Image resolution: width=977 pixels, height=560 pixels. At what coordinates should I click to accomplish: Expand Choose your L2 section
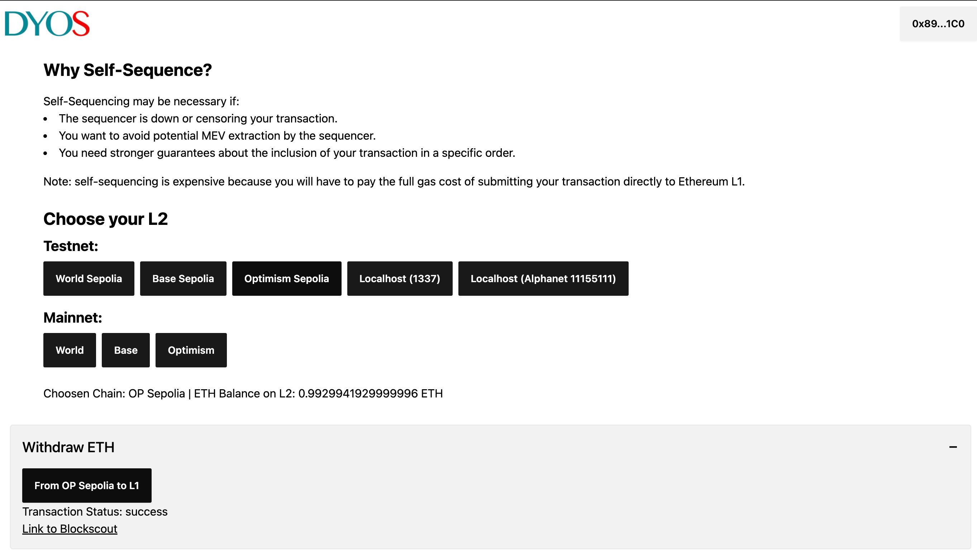105,219
